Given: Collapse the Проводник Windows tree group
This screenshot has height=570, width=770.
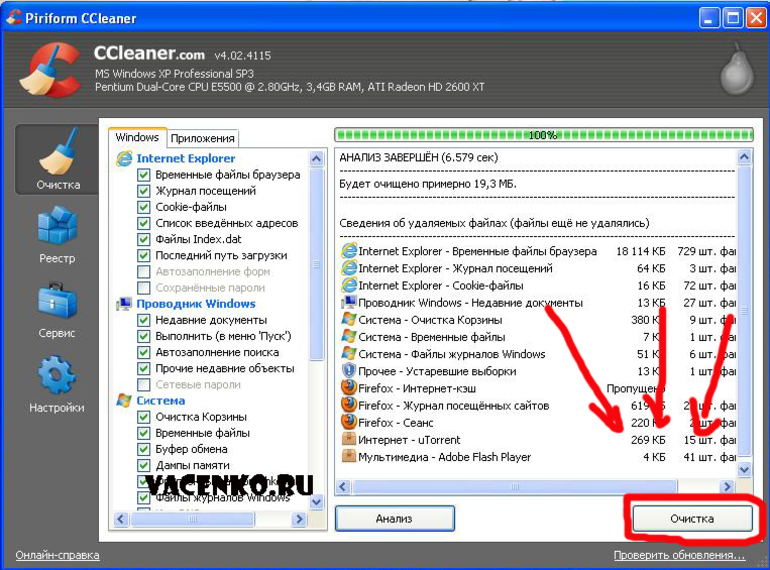Looking at the screenshot, I should [x=196, y=304].
